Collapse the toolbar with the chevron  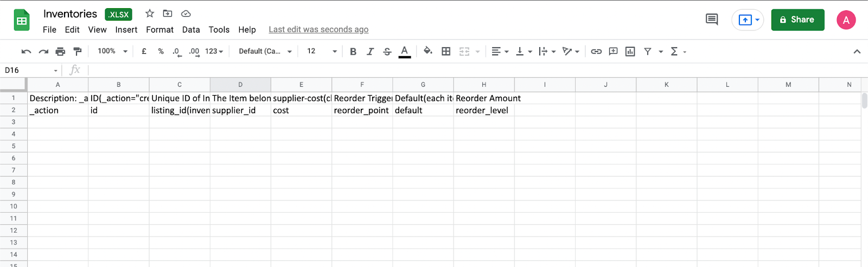pyautogui.click(x=857, y=52)
